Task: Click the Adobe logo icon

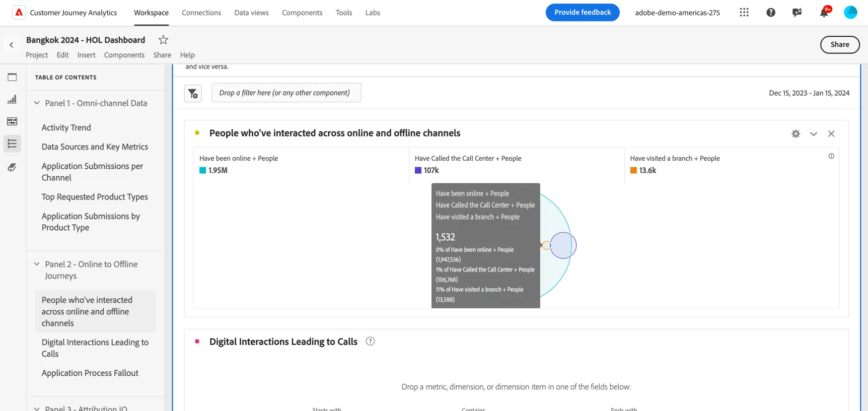Action: [19, 13]
